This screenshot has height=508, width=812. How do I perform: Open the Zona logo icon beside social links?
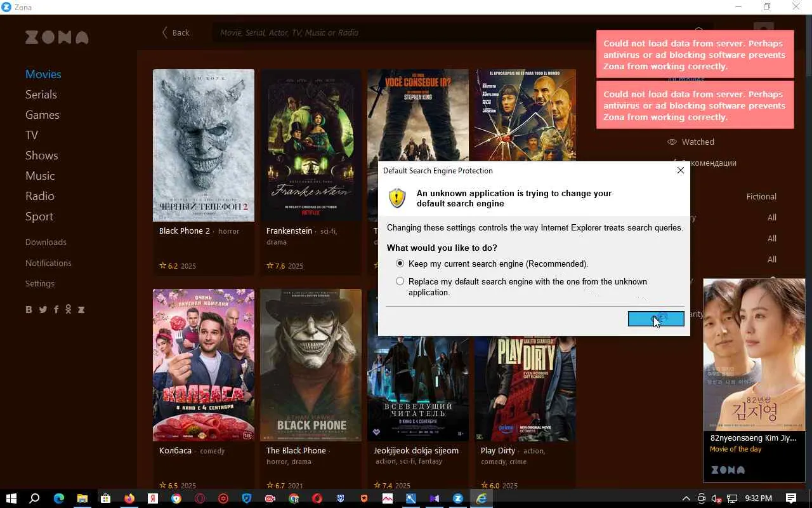click(81, 309)
